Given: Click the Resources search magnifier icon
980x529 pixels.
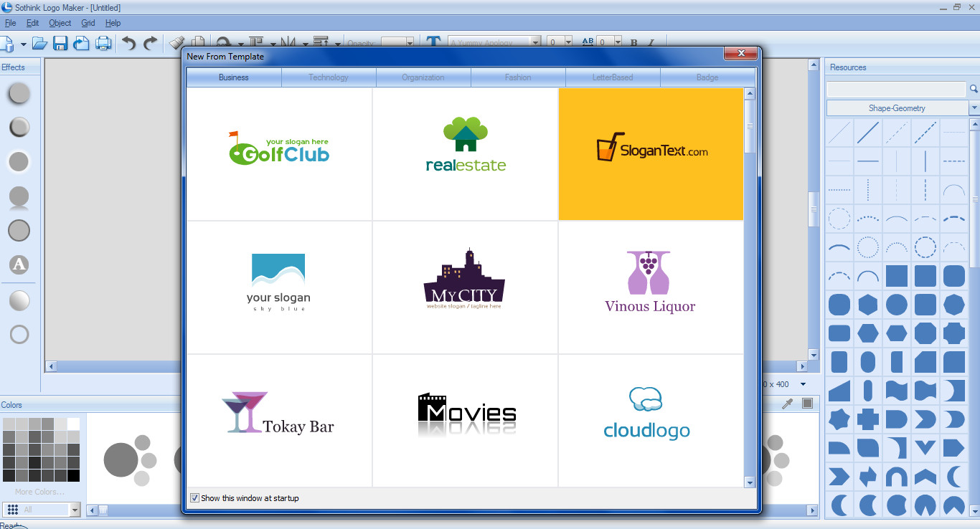Looking at the screenshot, I should 974,89.
